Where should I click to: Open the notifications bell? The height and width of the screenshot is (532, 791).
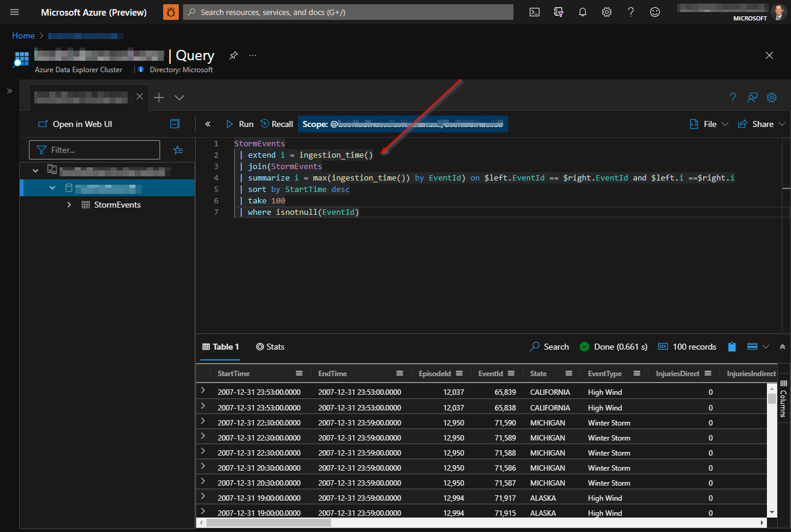(583, 12)
